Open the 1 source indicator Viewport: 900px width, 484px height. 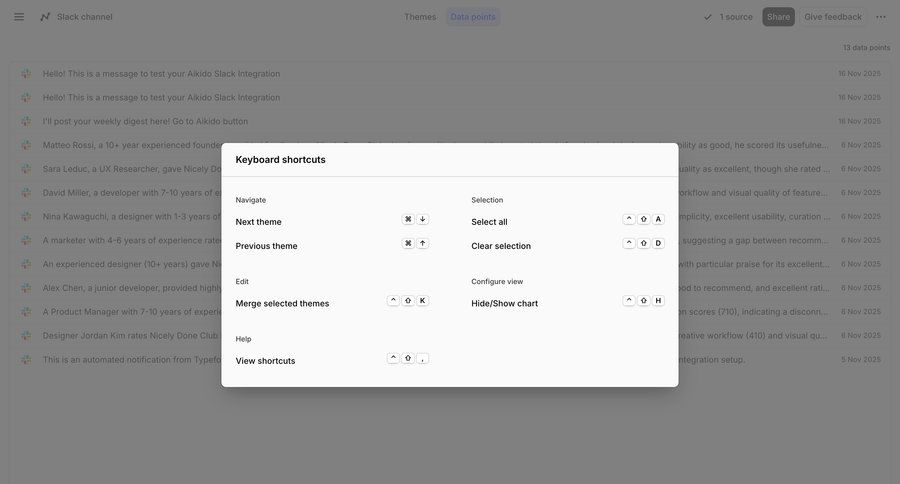click(x=736, y=17)
